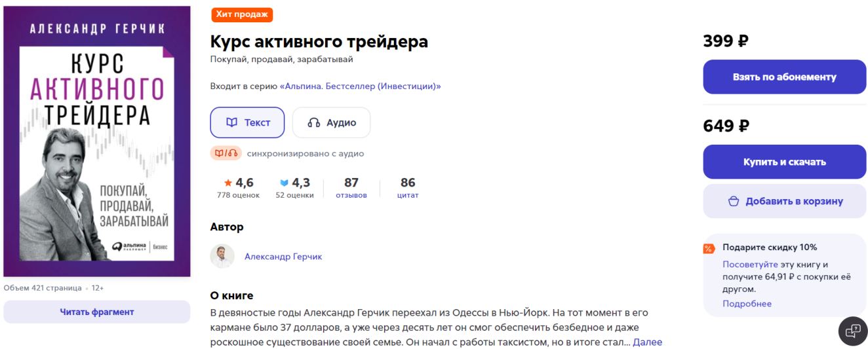Open the 86 цитат link
The image size is (868, 349).
pyautogui.click(x=408, y=188)
